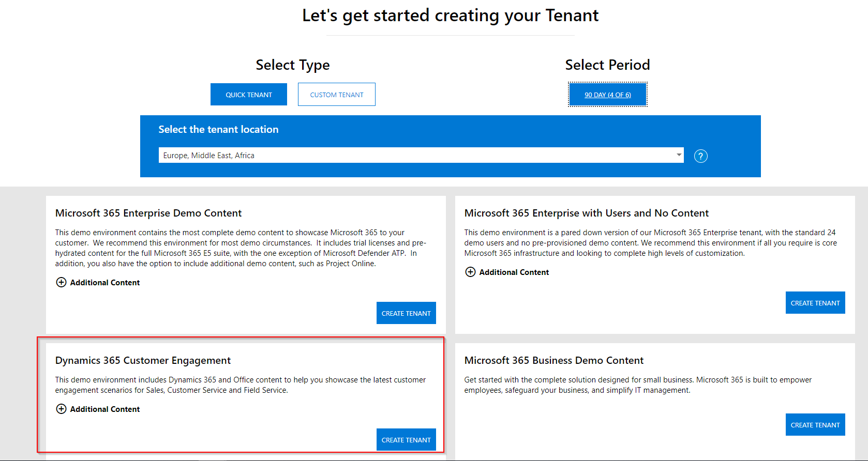
Task: Click the help question mark icon
Action: pos(700,156)
